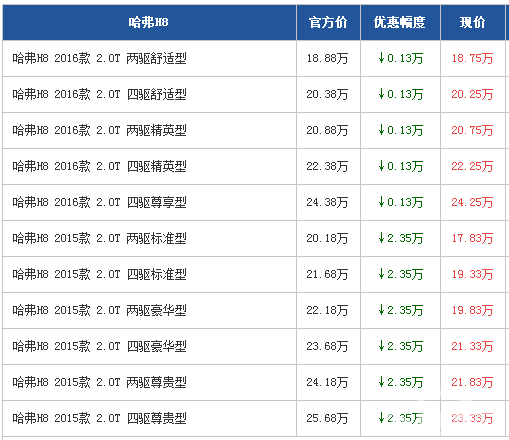Image resolution: width=509 pixels, height=440 pixels.
Task: Select 哈弗H8 2015款 2.0T 四驱标准型 row name
Action: click(x=100, y=274)
